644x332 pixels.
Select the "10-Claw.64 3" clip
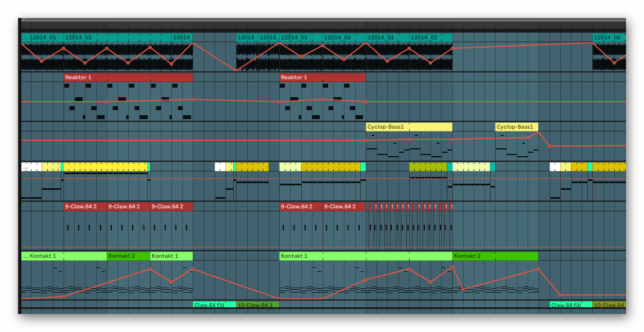coord(258,305)
